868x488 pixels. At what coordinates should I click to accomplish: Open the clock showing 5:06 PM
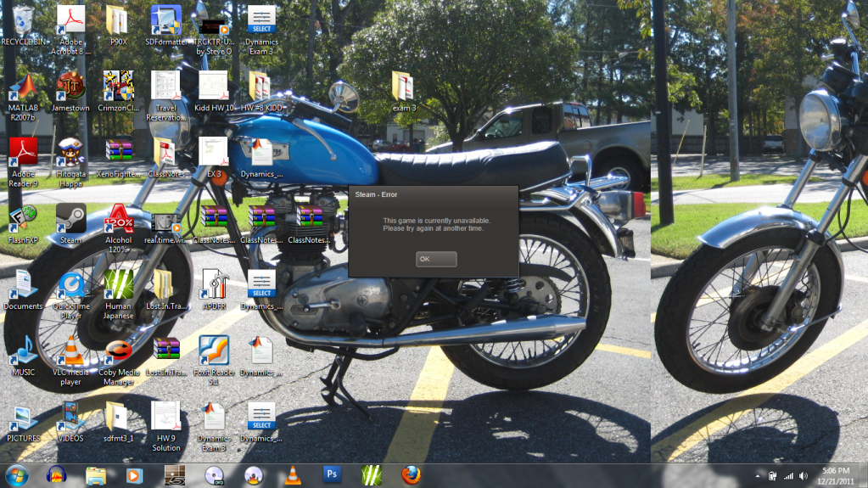pyautogui.click(x=836, y=476)
